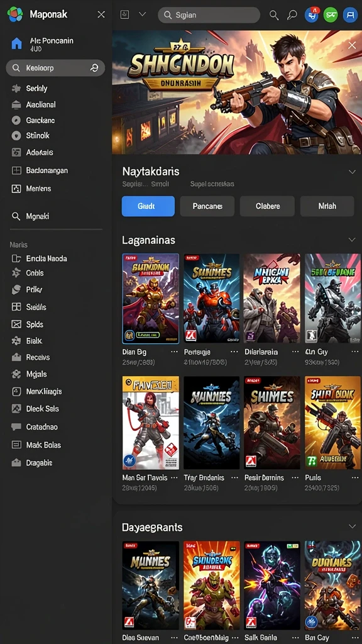Select the Garckanc sidebar icon
Viewport: 362px width, 644px height.
pos(16,120)
